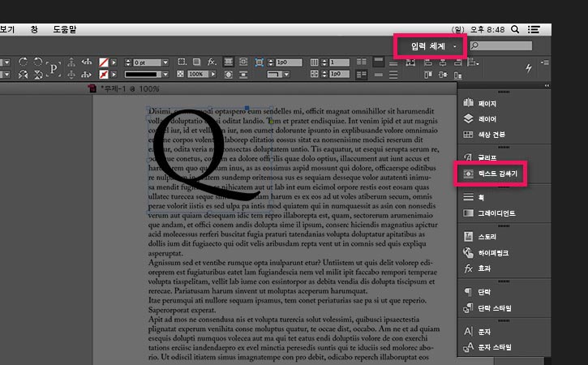
Task: Click rotate 90° clockwise icon
Action: pos(23,62)
